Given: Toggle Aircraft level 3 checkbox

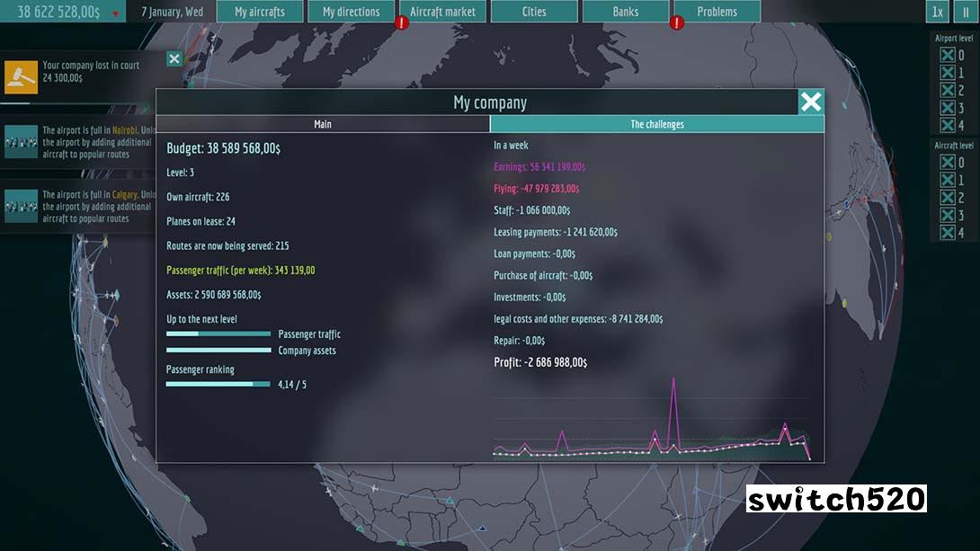Looking at the screenshot, I should tap(948, 215).
